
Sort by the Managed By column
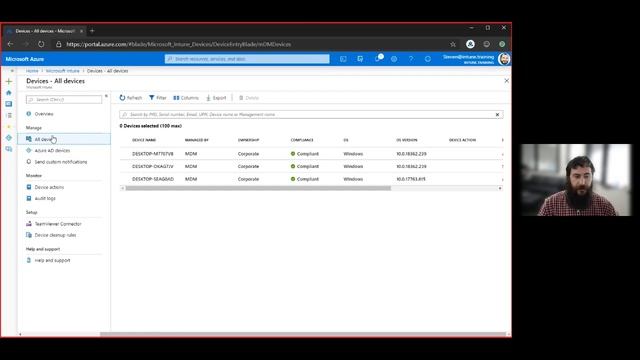click(x=197, y=140)
